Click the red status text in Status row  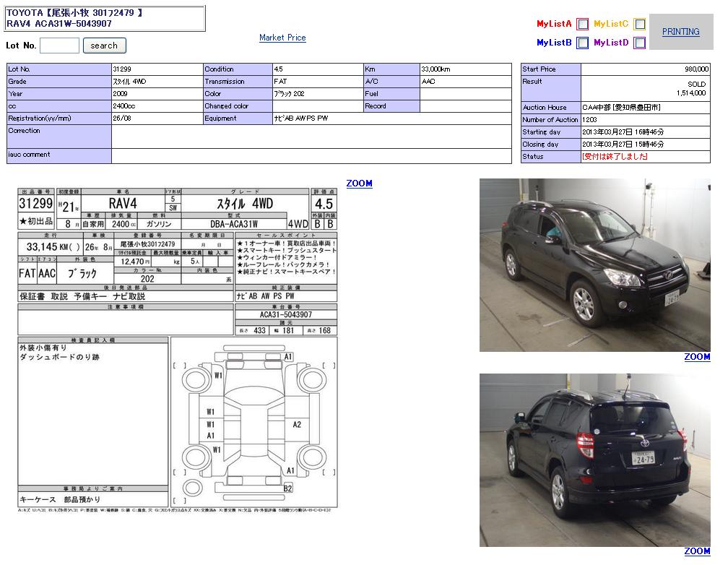click(x=615, y=157)
